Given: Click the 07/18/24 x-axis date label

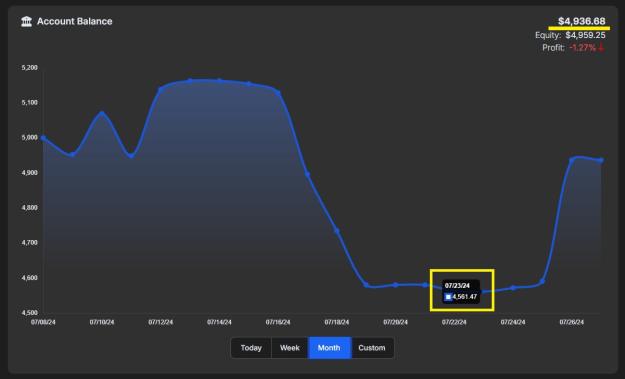Looking at the screenshot, I should [x=337, y=322].
